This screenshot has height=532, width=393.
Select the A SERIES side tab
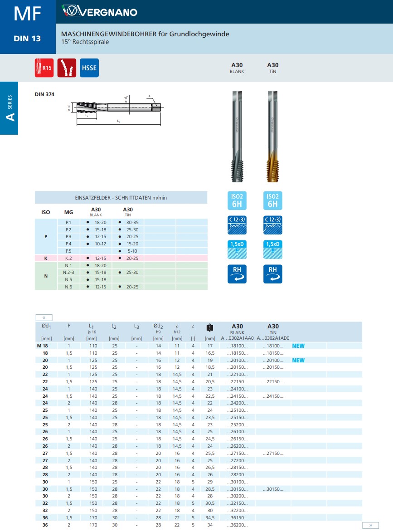point(9,108)
